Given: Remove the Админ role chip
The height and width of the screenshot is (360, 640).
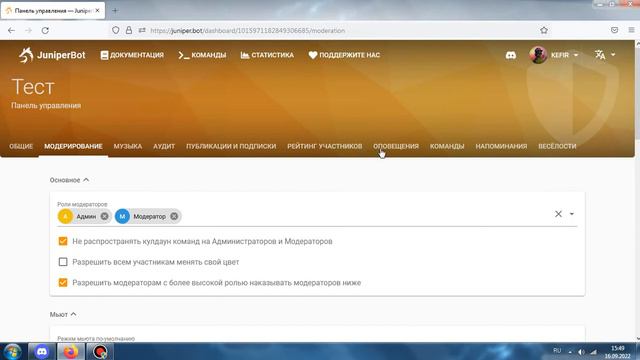Looking at the screenshot, I should coord(104,216).
